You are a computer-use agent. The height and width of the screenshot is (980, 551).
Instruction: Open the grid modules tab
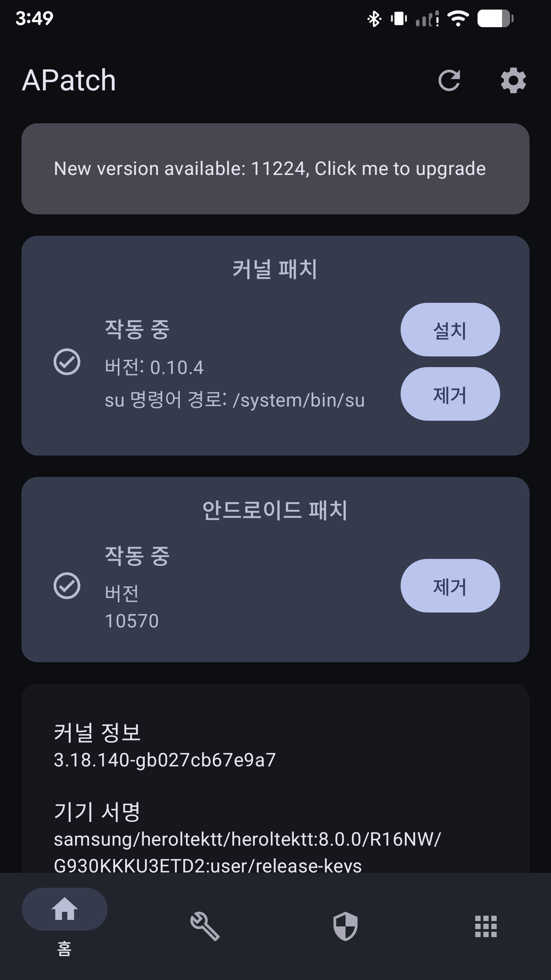[486, 926]
